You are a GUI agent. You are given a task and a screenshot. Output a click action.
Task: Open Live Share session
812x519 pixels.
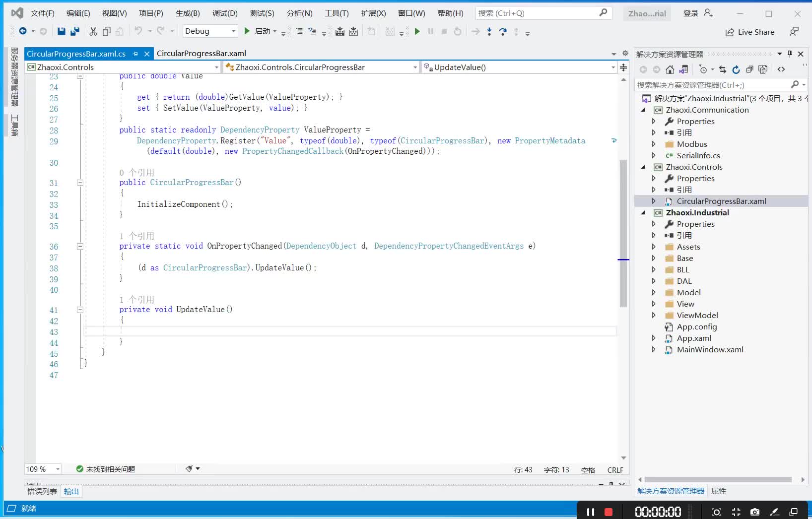click(750, 32)
